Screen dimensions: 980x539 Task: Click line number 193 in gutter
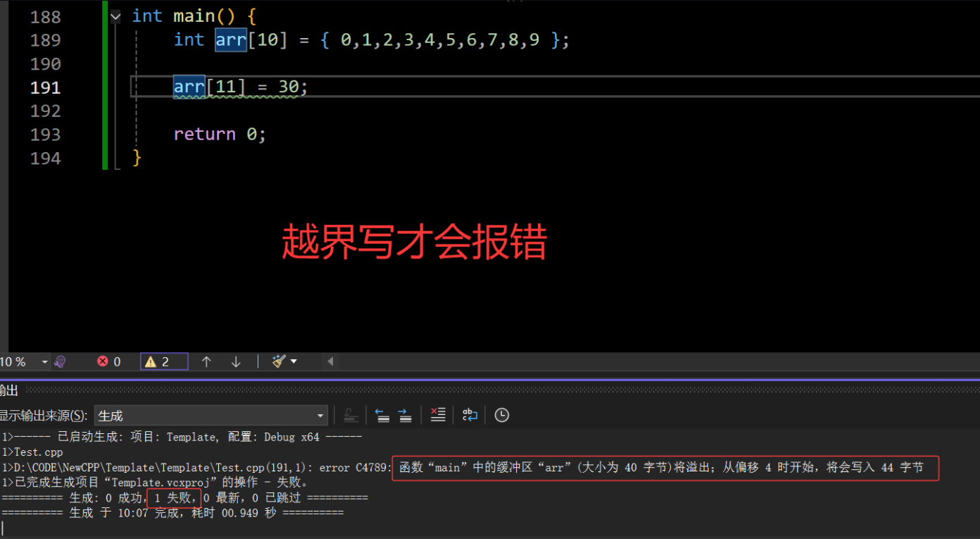[x=46, y=135]
